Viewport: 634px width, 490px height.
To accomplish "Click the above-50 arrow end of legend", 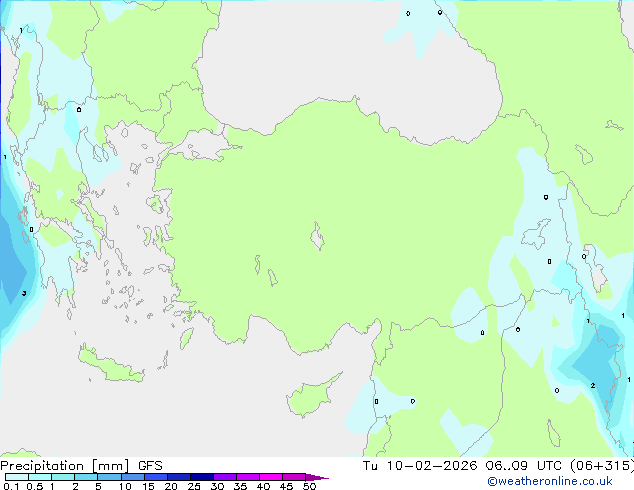I will (x=317, y=477).
